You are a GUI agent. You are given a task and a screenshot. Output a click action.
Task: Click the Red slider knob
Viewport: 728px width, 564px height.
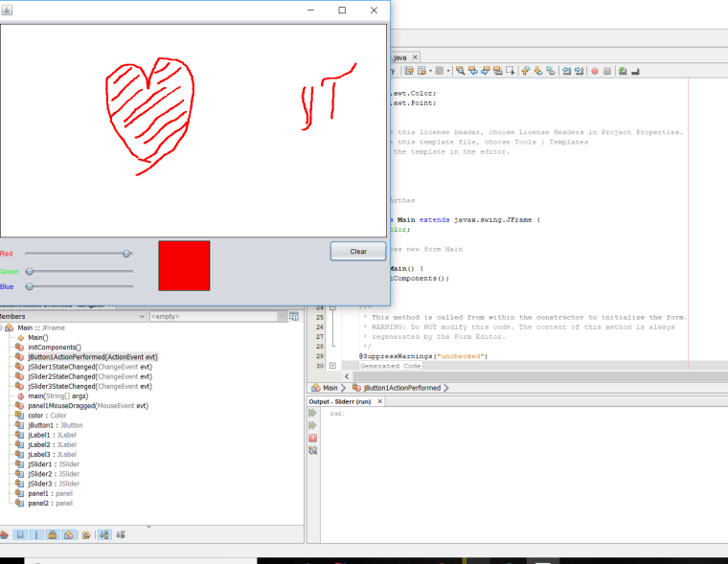pos(126,254)
